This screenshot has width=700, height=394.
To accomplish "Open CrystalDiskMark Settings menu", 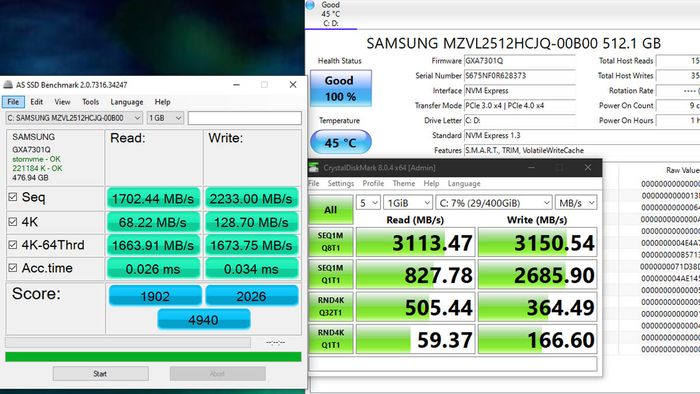I will click(341, 183).
